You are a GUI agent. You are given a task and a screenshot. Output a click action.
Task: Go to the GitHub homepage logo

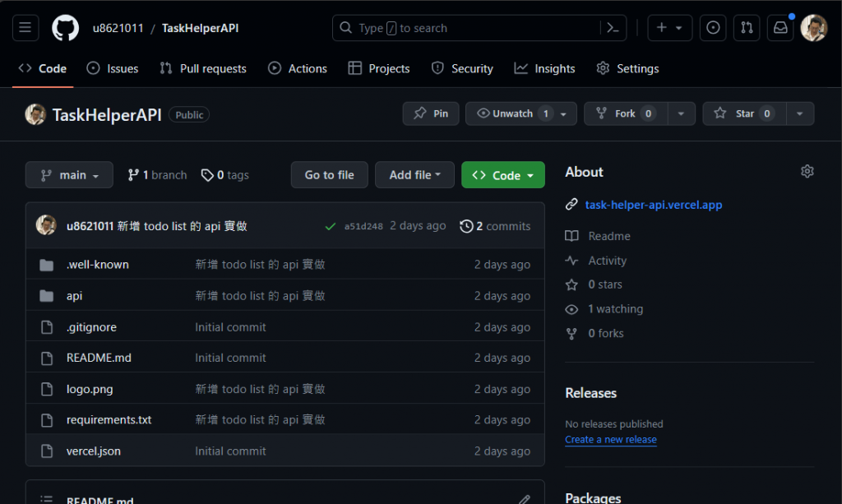65,28
